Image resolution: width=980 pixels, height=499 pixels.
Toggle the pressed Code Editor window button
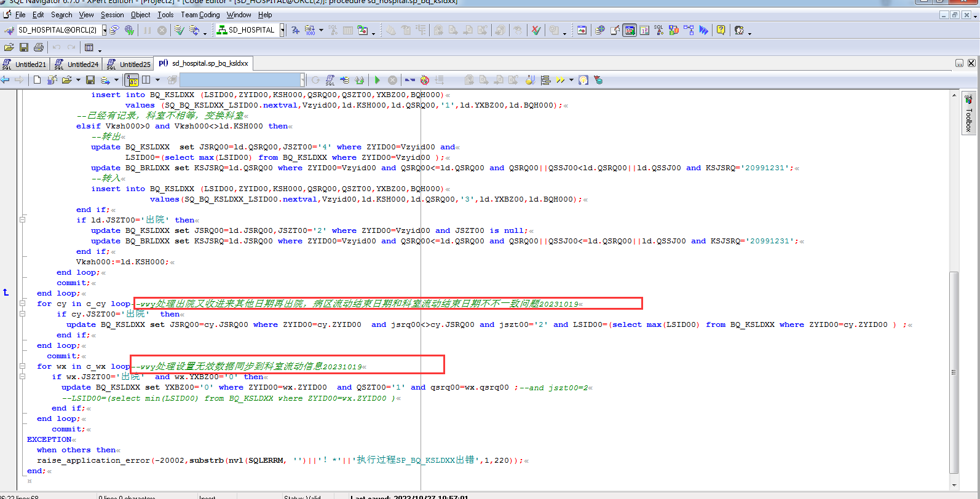pyautogui.click(x=629, y=30)
